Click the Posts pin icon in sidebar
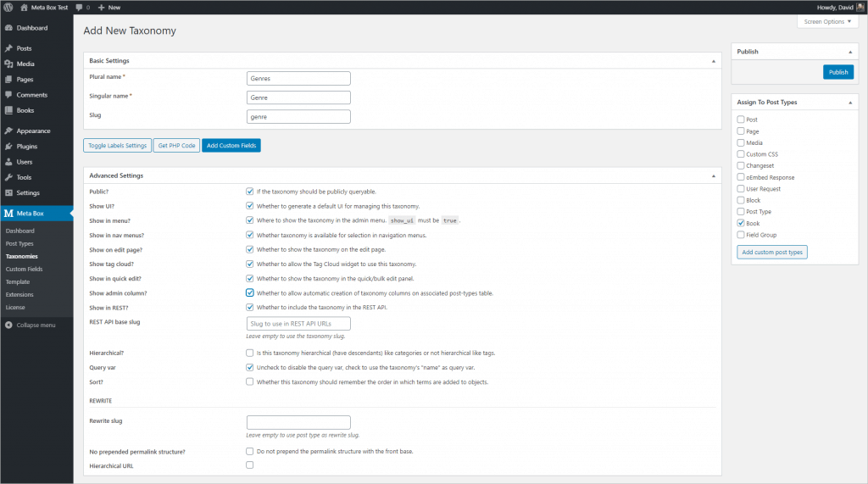Screen dimensions: 868x484 coord(8,48)
